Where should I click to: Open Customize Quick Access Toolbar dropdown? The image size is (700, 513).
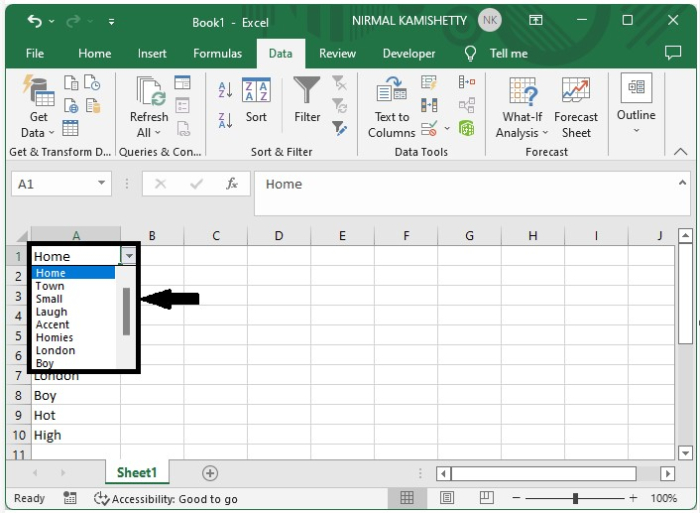point(111,21)
